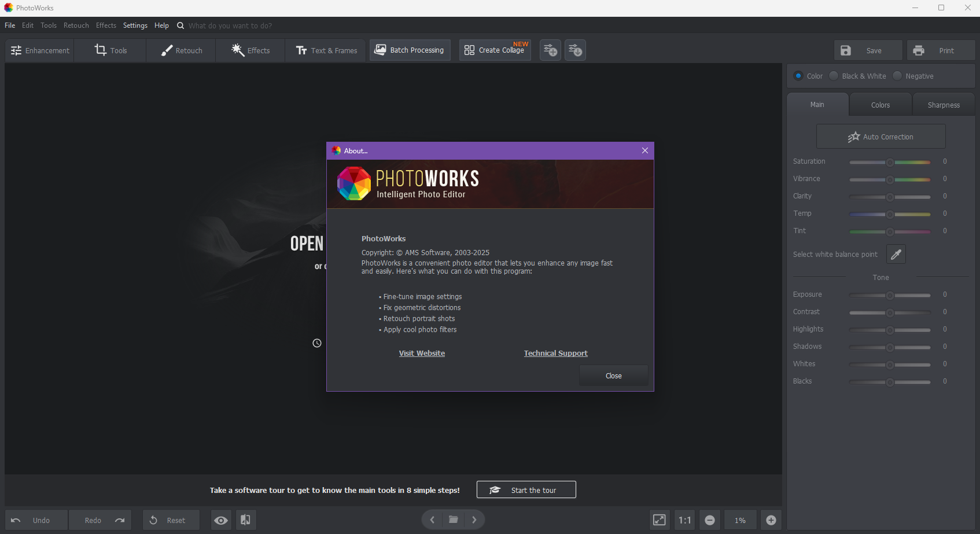Click the Highlights slider handle

(890, 330)
